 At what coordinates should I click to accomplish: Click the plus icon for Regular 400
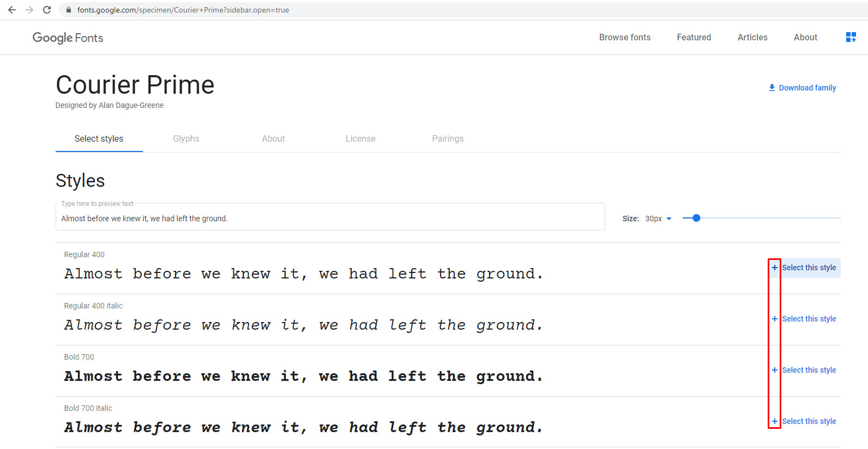[x=774, y=268]
